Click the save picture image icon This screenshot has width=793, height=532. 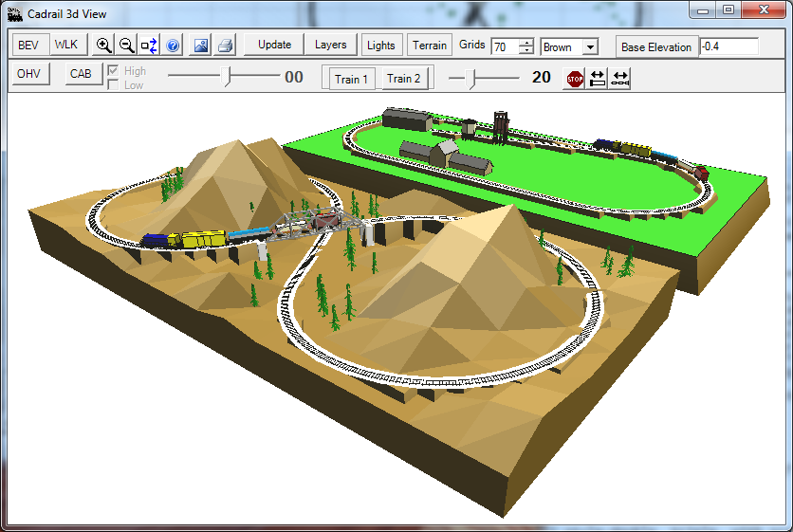[201, 46]
